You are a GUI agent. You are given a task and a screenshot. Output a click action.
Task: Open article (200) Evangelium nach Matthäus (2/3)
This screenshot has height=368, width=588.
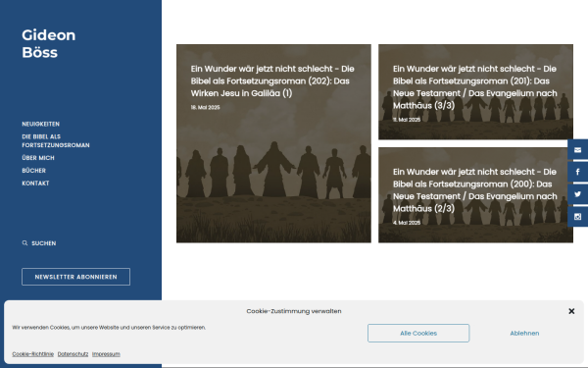point(474,190)
